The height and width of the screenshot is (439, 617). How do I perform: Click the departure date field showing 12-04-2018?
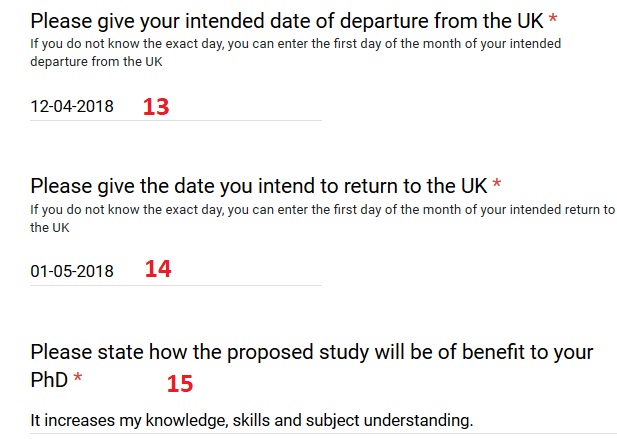pyautogui.click(x=175, y=106)
